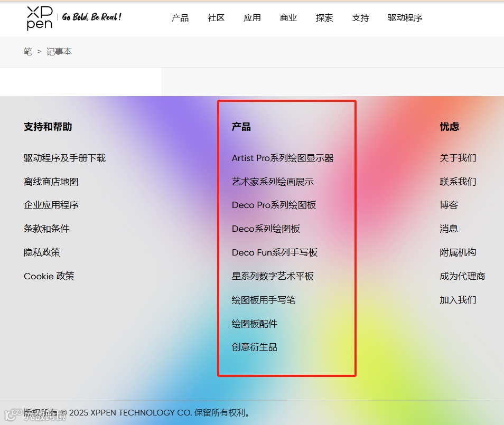Open the 支持 navigation menu
Image resolution: width=504 pixels, height=425 pixels.
tap(360, 17)
